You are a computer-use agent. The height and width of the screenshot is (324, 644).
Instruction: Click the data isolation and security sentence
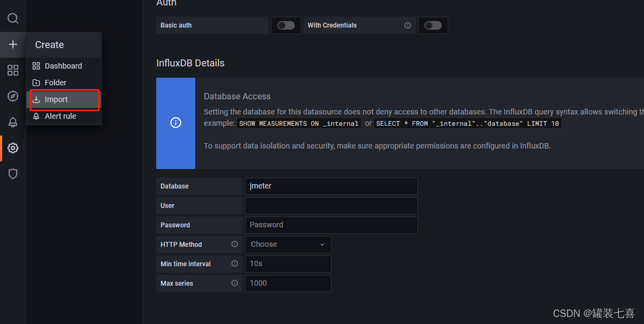pos(377,146)
